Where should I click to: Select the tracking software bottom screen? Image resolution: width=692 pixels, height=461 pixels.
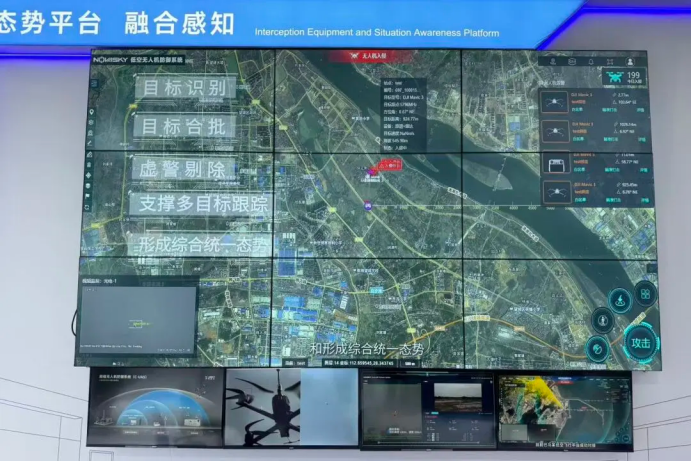coord(428,410)
